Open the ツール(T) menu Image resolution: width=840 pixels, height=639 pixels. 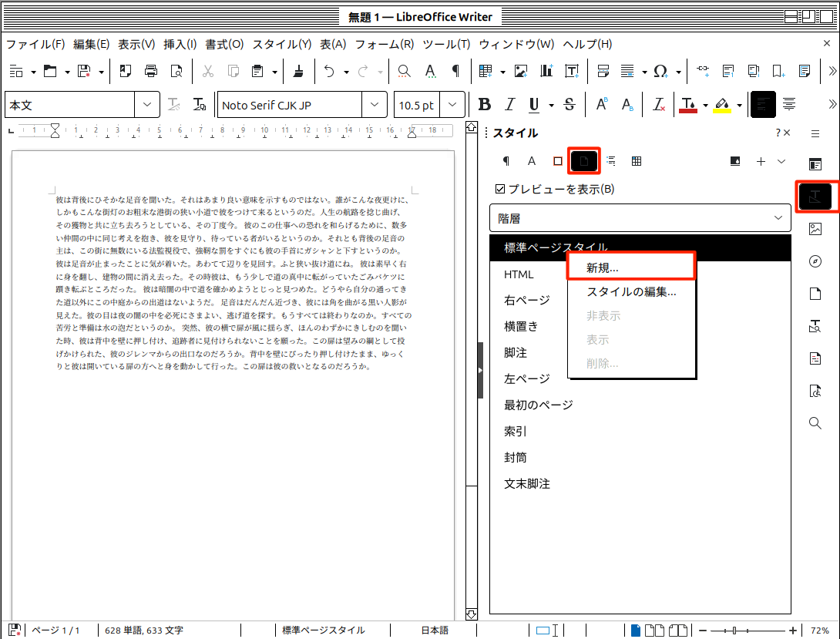446,44
